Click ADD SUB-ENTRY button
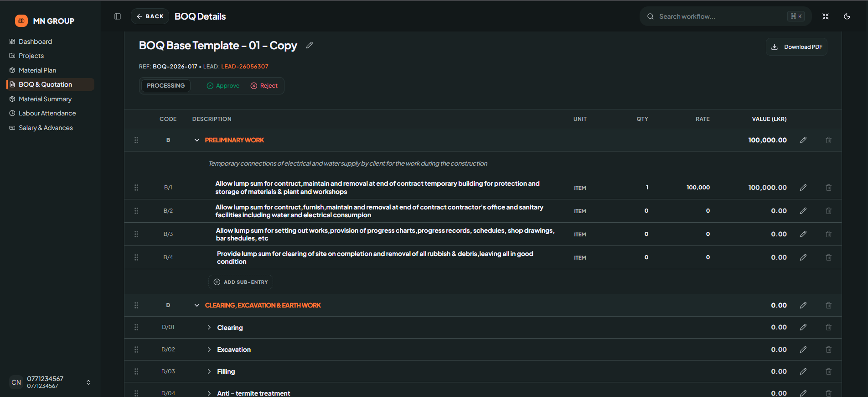Screen dimensions: 868x397 241,282
